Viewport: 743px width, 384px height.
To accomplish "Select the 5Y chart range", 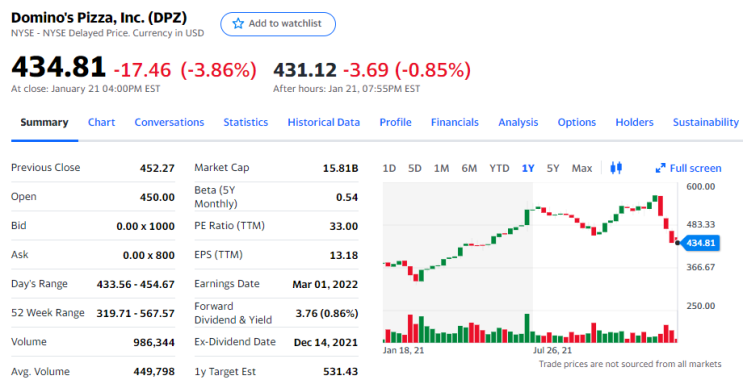I will (x=553, y=168).
